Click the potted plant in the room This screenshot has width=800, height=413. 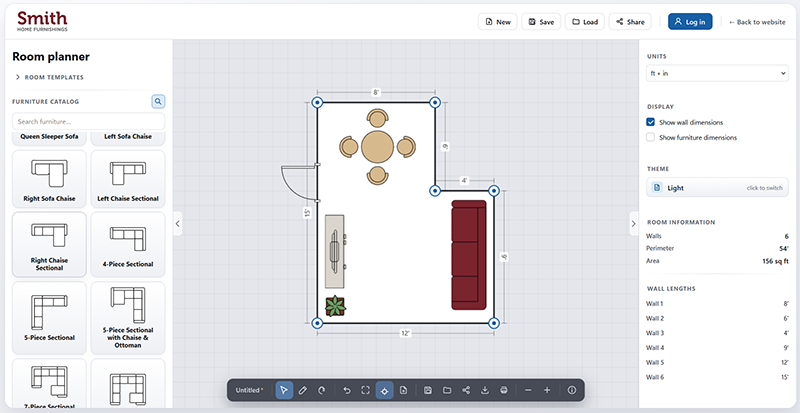335,306
